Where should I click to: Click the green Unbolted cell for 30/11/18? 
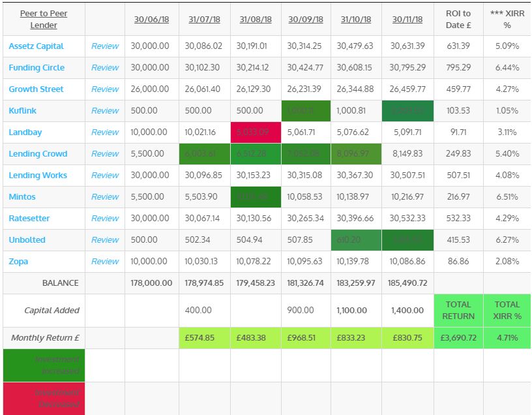click(407, 239)
